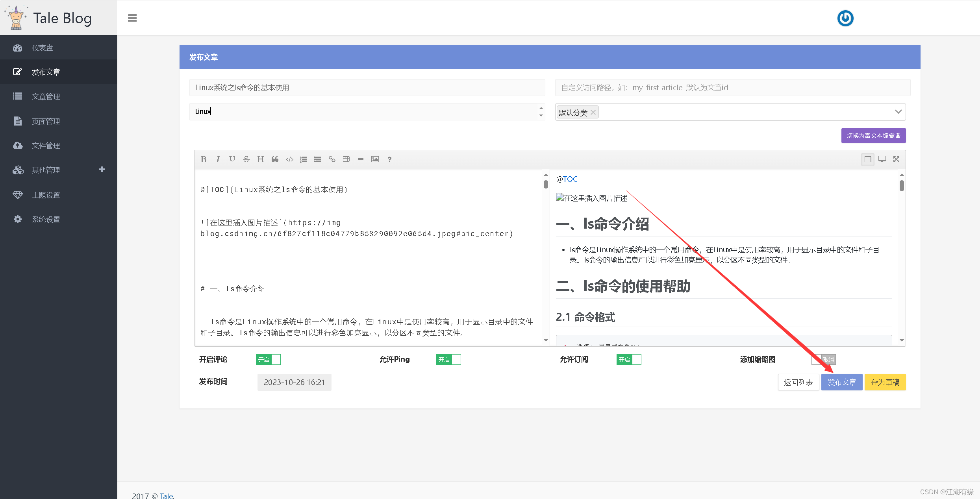This screenshot has height=499, width=980.
Task: Click the Italic formatting icon
Action: click(x=218, y=159)
